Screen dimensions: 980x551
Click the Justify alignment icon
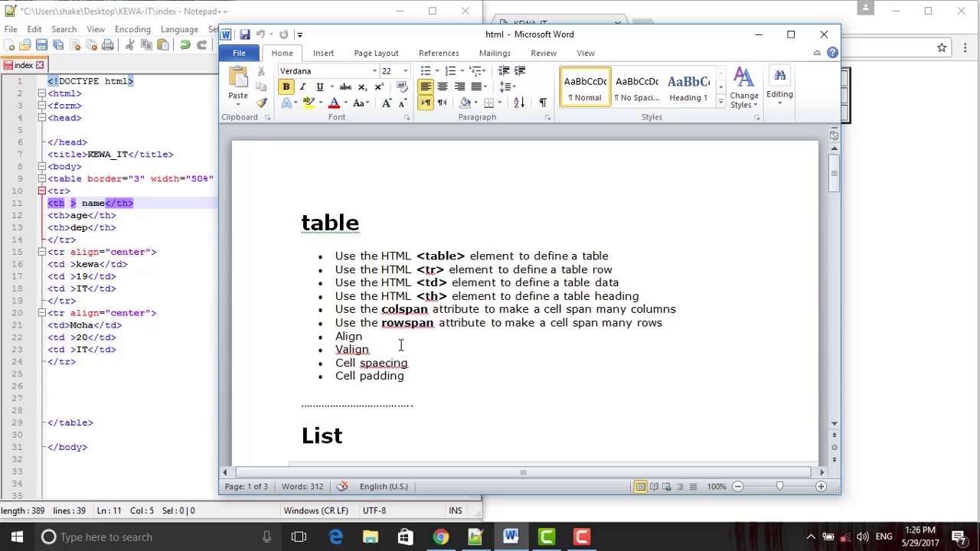(476, 86)
